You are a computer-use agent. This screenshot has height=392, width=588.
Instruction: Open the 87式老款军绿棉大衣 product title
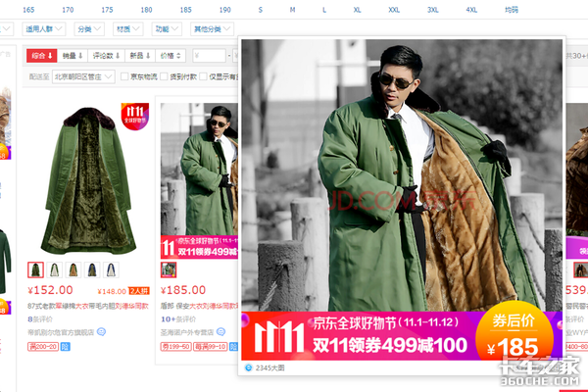point(88,306)
